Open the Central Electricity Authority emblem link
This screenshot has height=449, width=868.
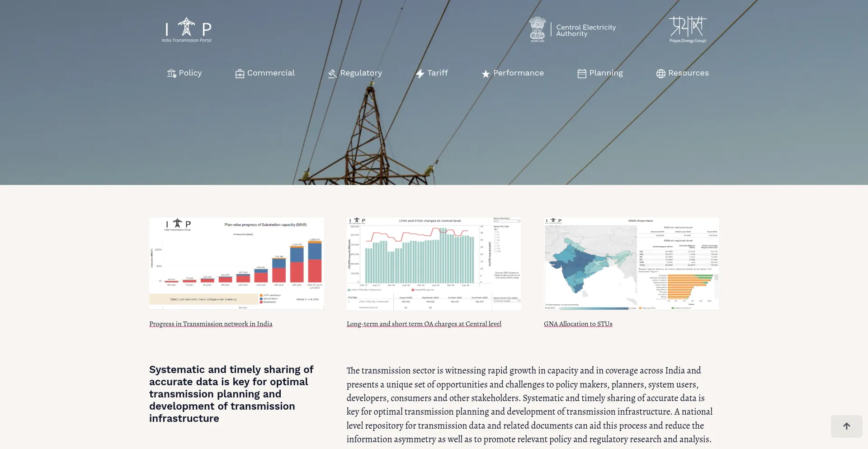pos(538,29)
